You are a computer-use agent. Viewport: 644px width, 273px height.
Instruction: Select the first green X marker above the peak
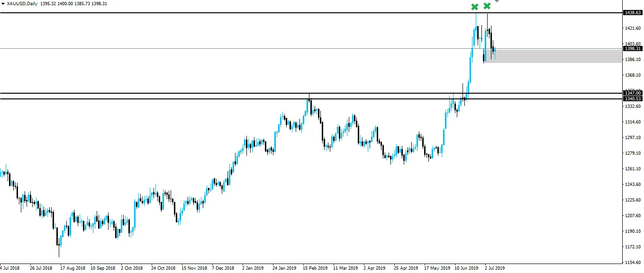pyautogui.click(x=474, y=7)
